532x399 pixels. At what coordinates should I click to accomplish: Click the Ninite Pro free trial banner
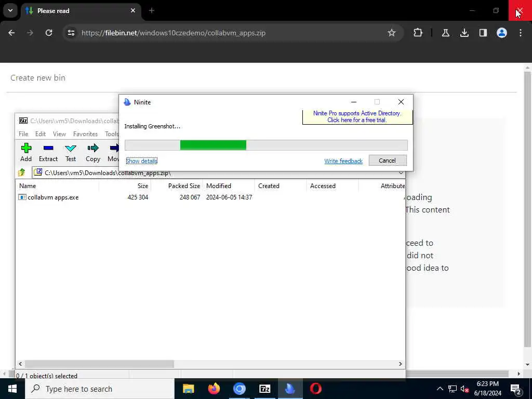coord(357,116)
